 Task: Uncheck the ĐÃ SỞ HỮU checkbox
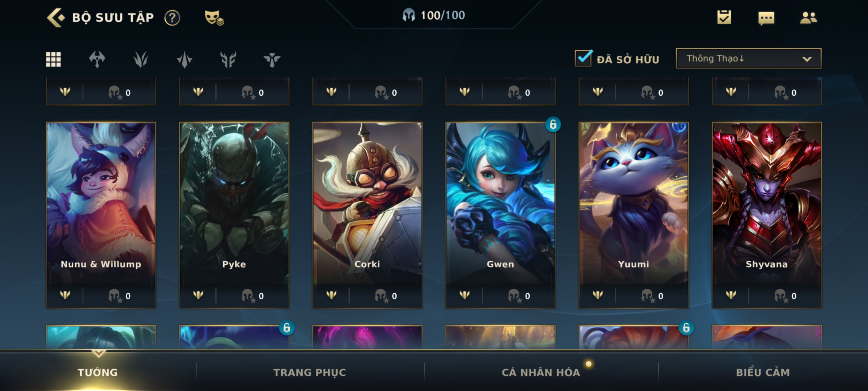tap(583, 58)
